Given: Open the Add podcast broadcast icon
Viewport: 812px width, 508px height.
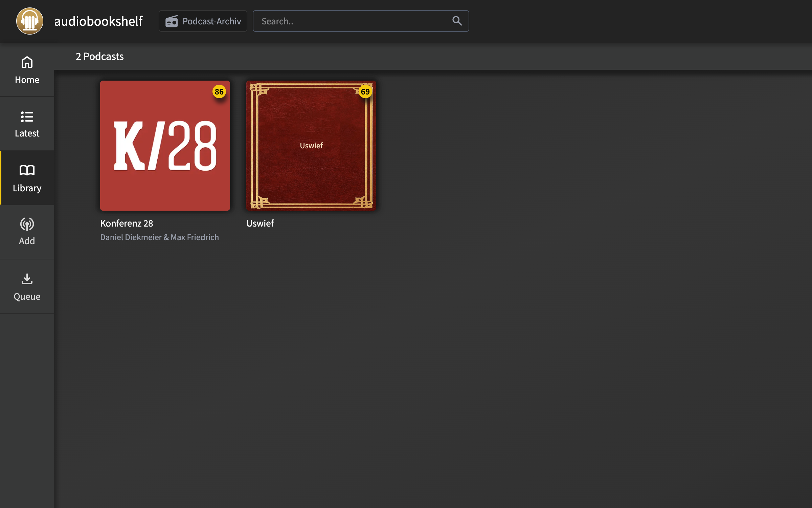Looking at the screenshot, I should point(27,224).
